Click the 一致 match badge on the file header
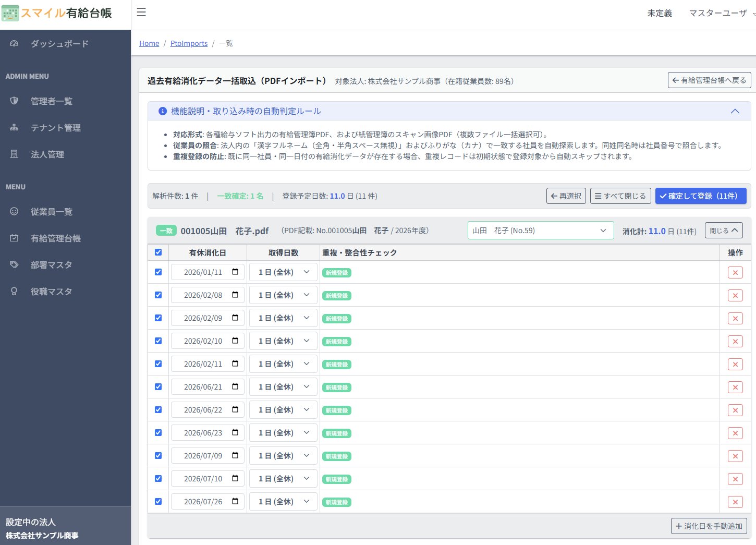The height and width of the screenshot is (545, 756). click(x=166, y=231)
